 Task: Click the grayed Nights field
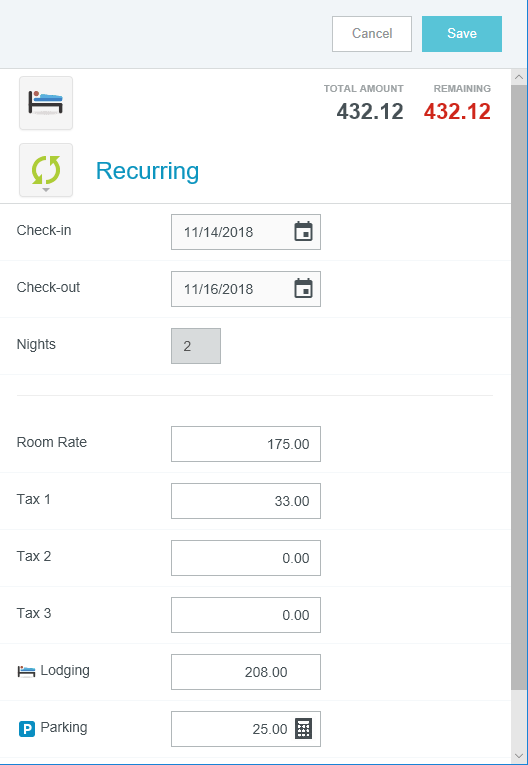[x=196, y=346]
